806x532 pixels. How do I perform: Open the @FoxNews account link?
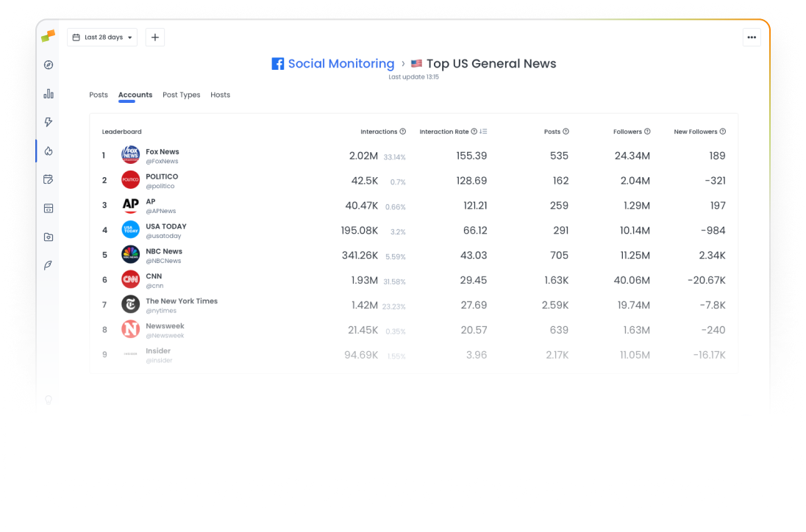coord(163,161)
